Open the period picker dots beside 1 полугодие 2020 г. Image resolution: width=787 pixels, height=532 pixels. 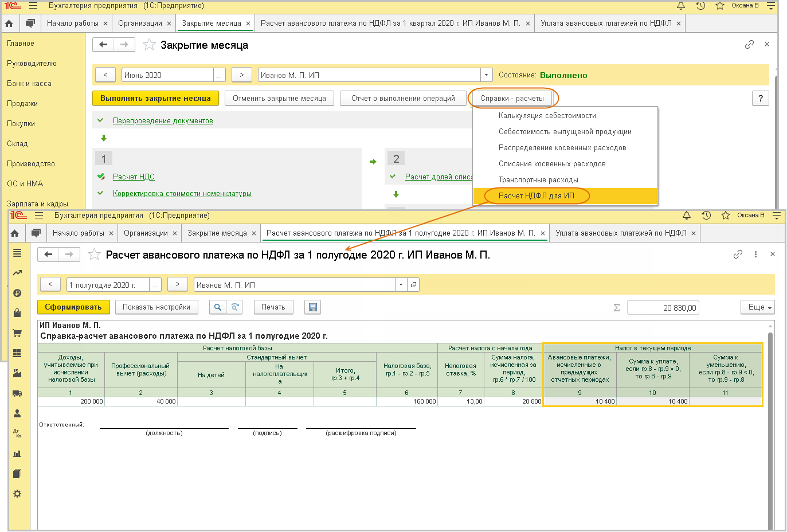click(x=155, y=285)
